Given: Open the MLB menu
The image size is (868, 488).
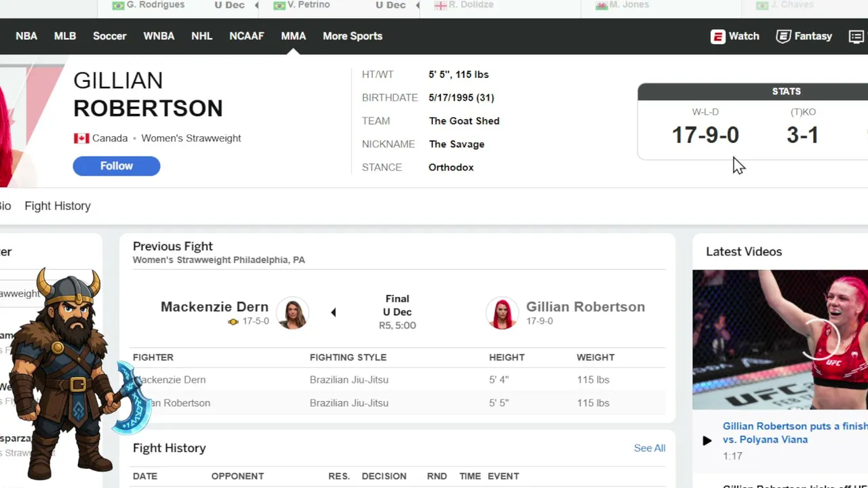Looking at the screenshot, I should (65, 36).
